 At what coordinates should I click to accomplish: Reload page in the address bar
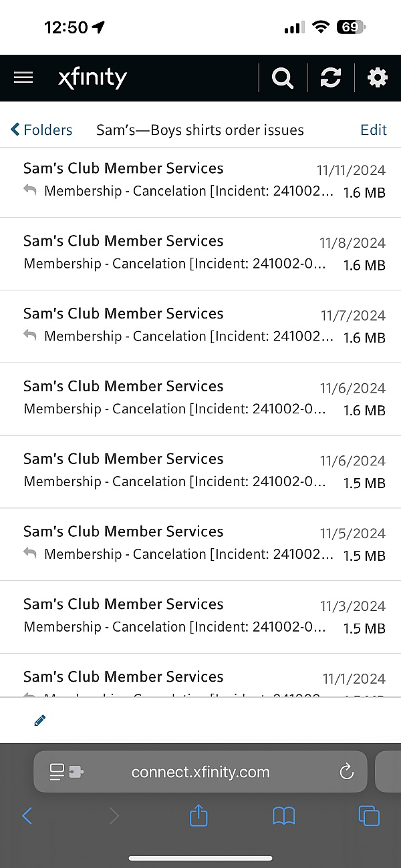coord(346,773)
